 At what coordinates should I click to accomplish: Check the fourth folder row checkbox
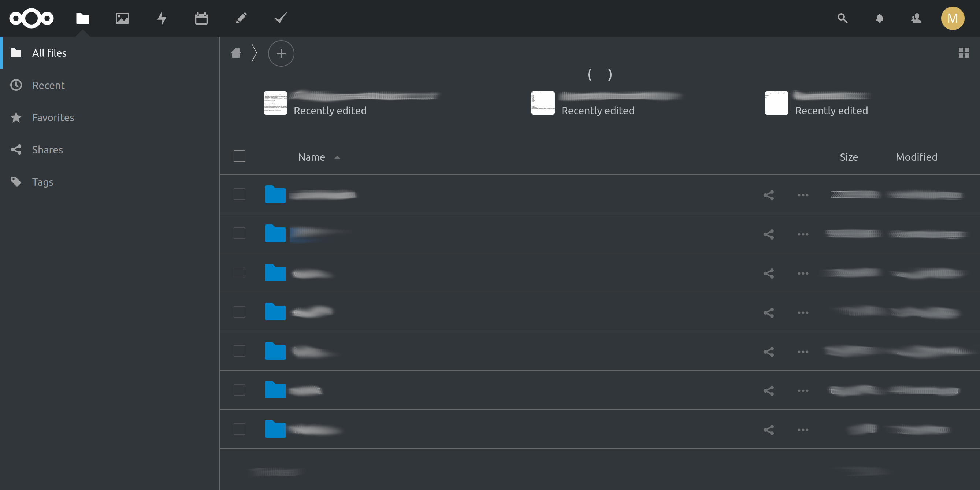(x=239, y=312)
